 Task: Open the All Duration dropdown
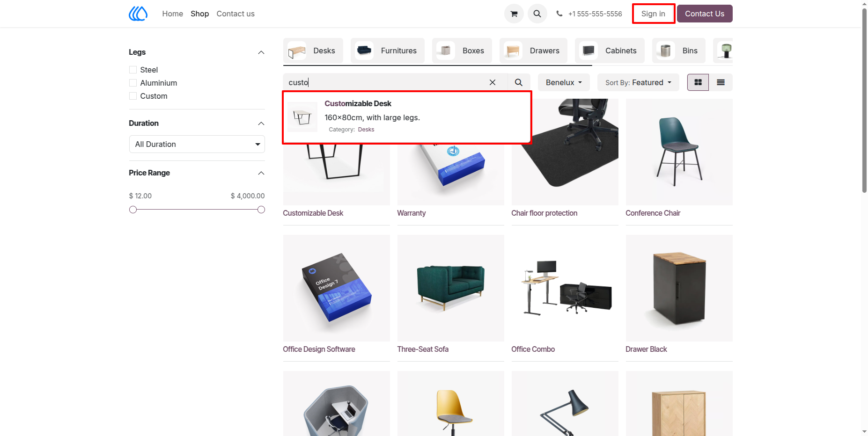[197, 144]
